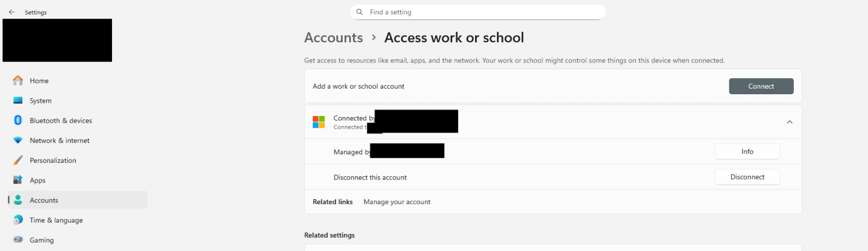Select Accounts in the sidebar
868x251 pixels.
[44, 200]
